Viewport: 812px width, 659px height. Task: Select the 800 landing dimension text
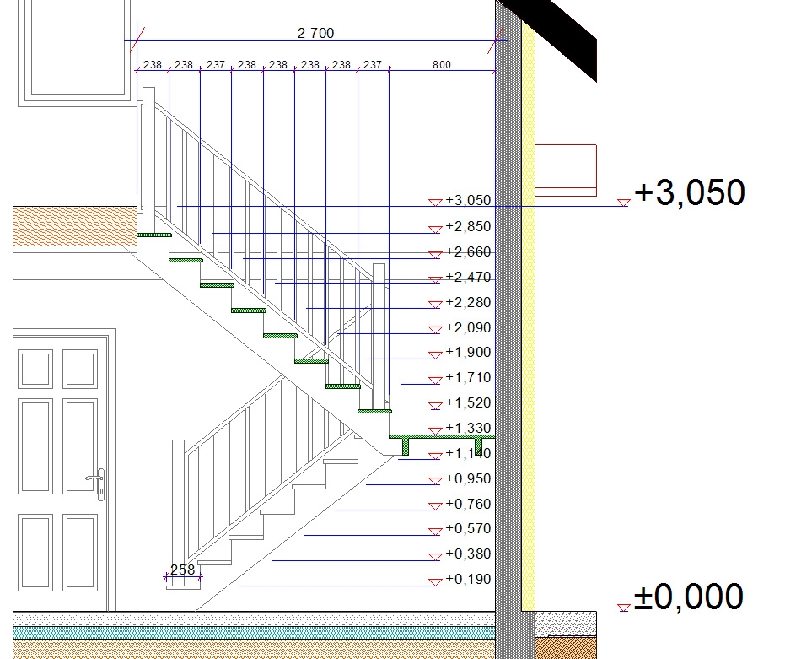[441, 65]
